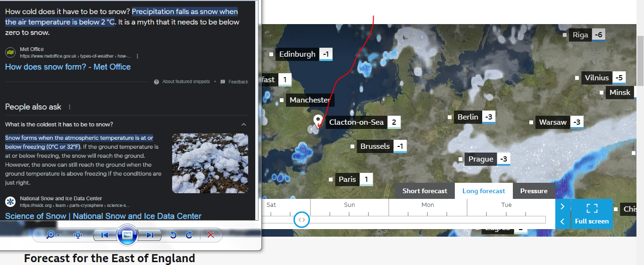Select Berlin on the weather map
644x265 pixels.
468,117
